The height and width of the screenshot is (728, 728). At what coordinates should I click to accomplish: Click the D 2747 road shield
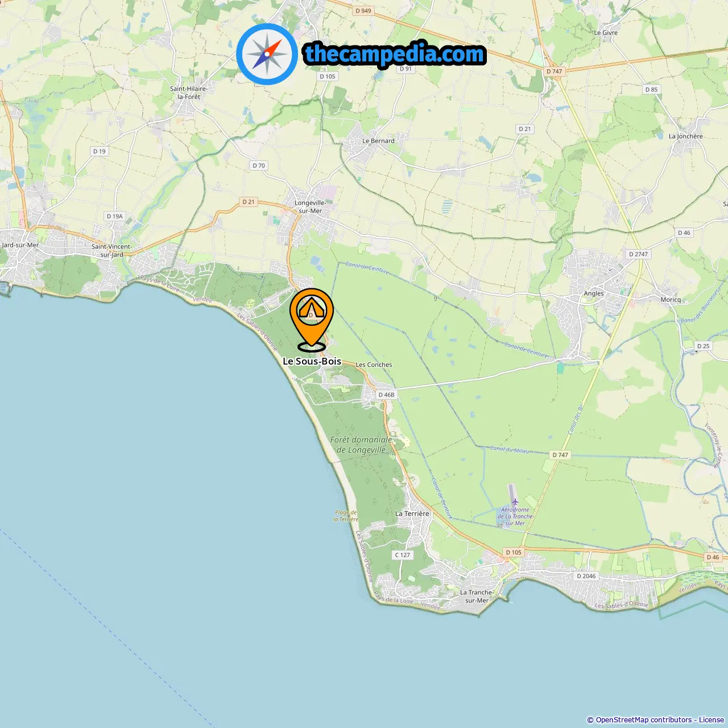click(x=638, y=254)
